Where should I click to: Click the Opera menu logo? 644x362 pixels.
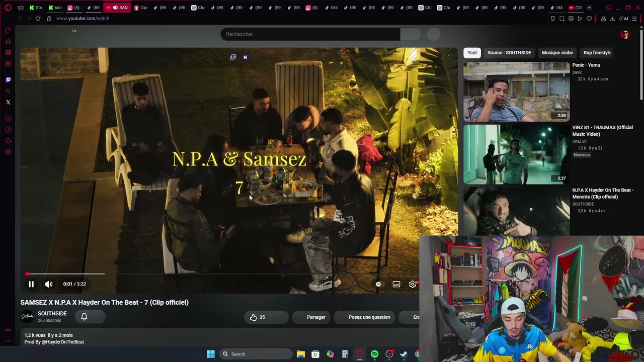8,8
